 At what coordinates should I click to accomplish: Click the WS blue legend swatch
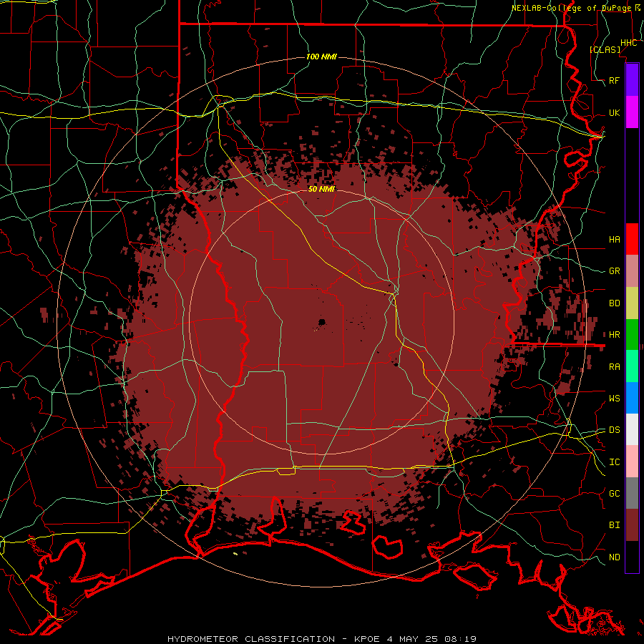(632, 398)
